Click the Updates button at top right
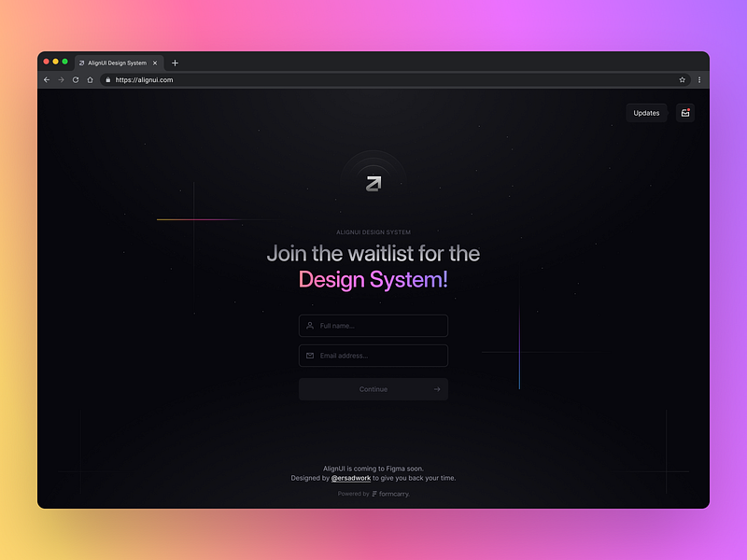Image resolution: width=747 pixels, height=560 pixels. [646, 112]
